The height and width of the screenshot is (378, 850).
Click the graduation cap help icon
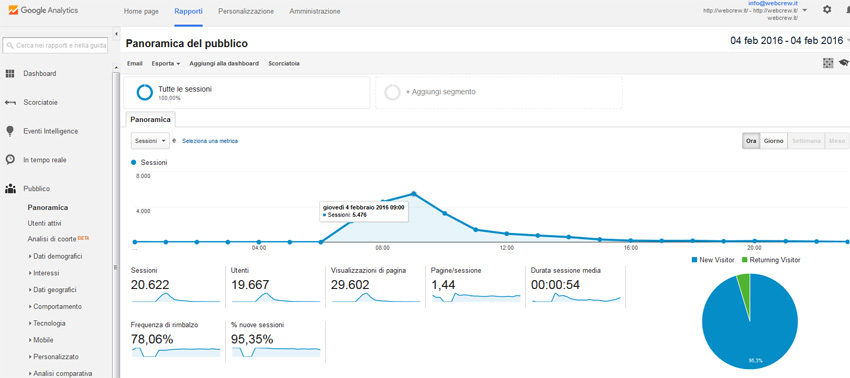click(x=843, y=63)
